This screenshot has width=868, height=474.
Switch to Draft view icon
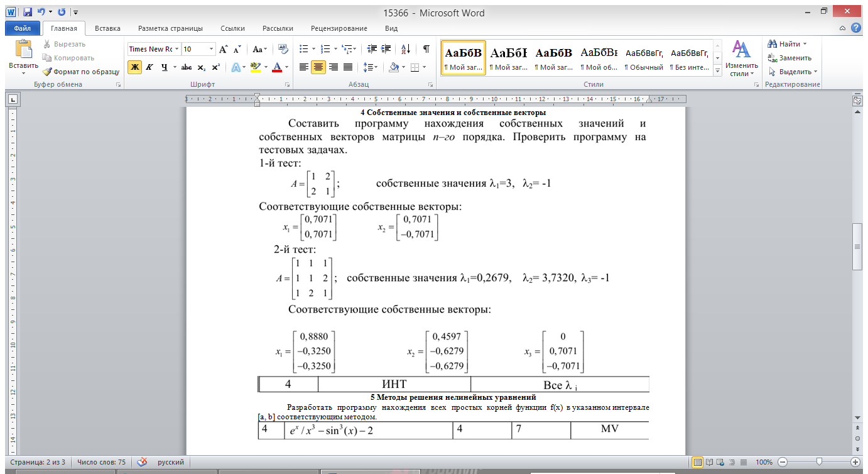pos(744,462)
